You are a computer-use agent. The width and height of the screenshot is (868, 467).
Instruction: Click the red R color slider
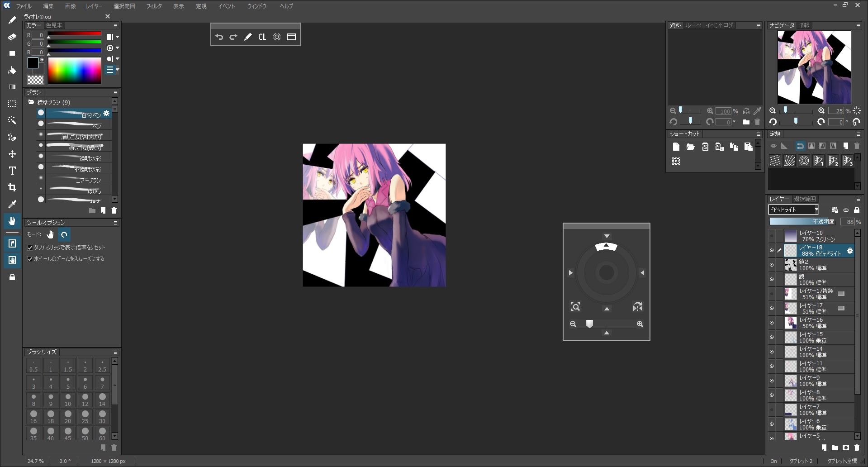pos(75,33)
